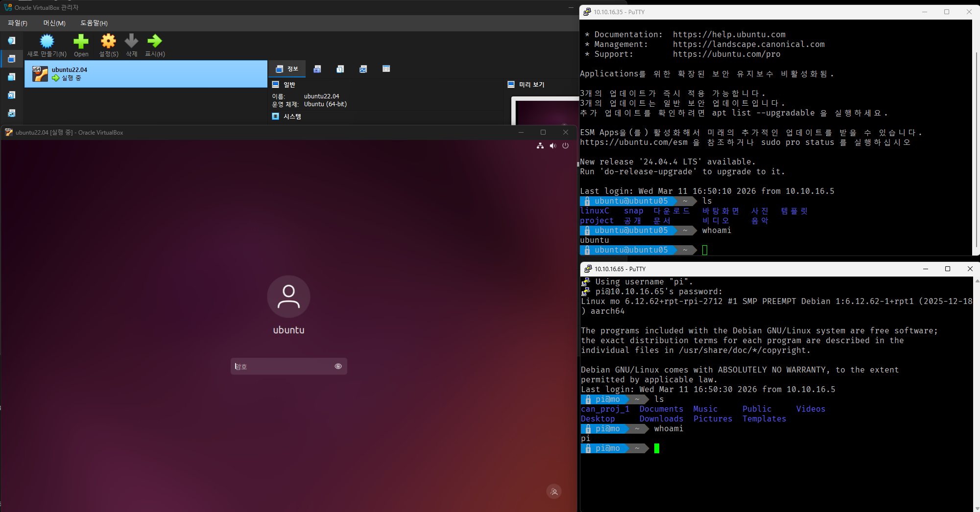Click the green Open plus icon
This screenshot has height=512, width=980.
tap(81, 41)
